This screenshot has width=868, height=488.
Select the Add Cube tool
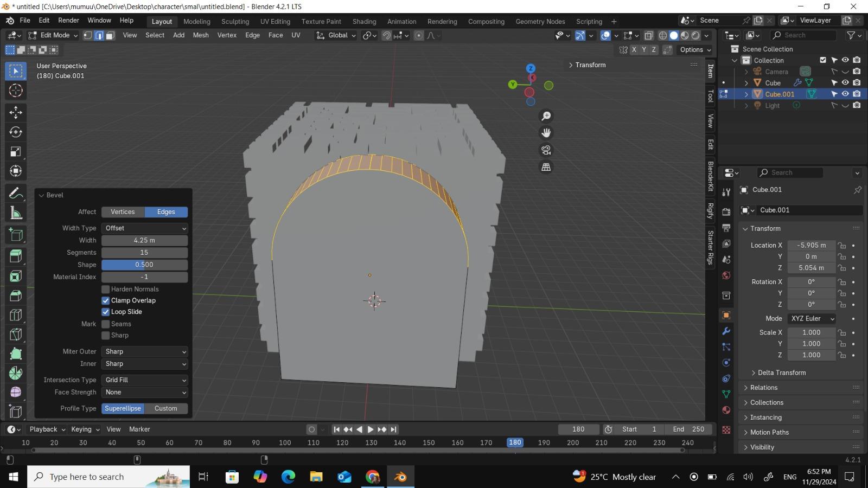click(16, 235)
